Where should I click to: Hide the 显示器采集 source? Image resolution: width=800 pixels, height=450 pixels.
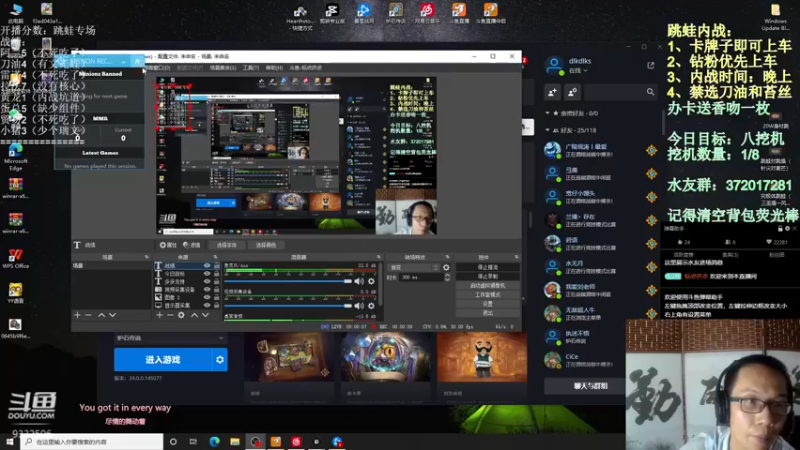point(207,305)
